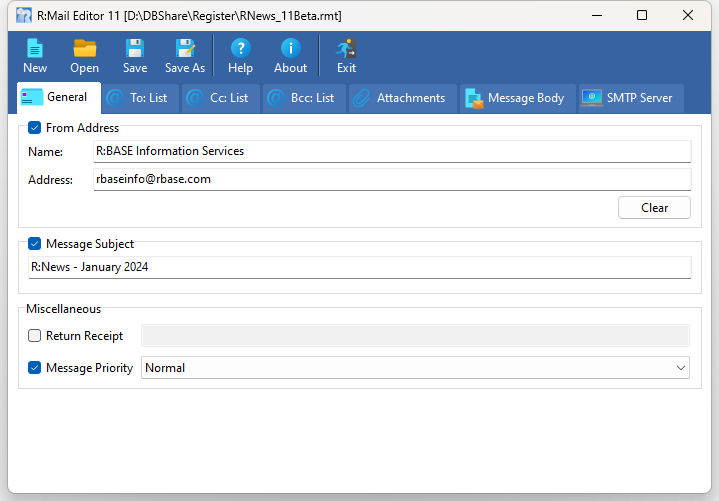Open the Help toolbar item
The height and width of the screenshot is (501, 719).
pos(240,56)
